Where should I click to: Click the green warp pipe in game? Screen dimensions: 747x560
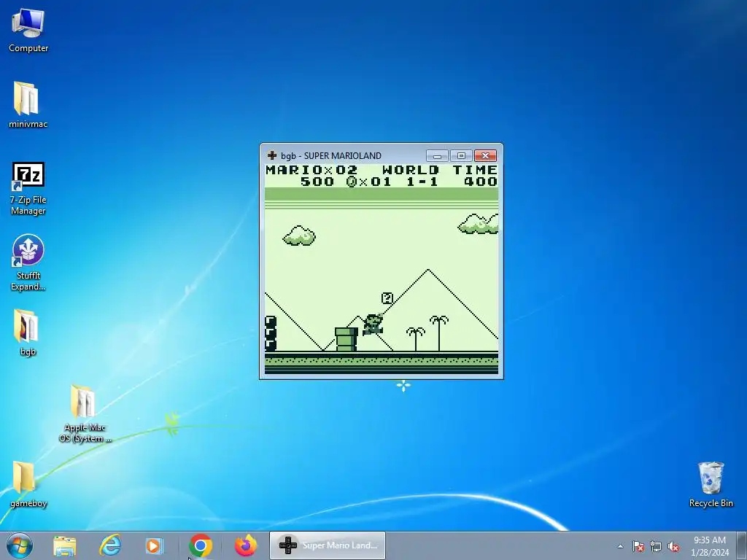347,339
